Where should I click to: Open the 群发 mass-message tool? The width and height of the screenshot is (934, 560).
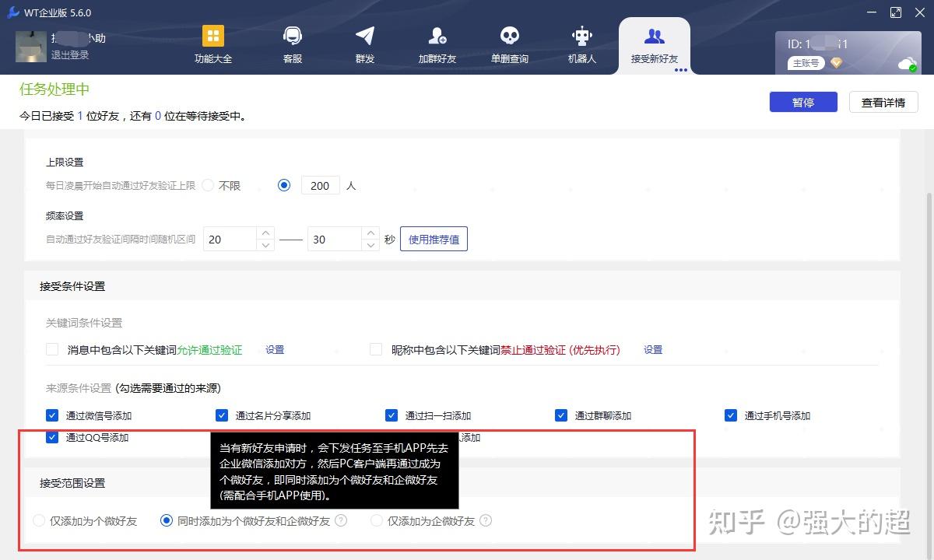click(363, 44)
